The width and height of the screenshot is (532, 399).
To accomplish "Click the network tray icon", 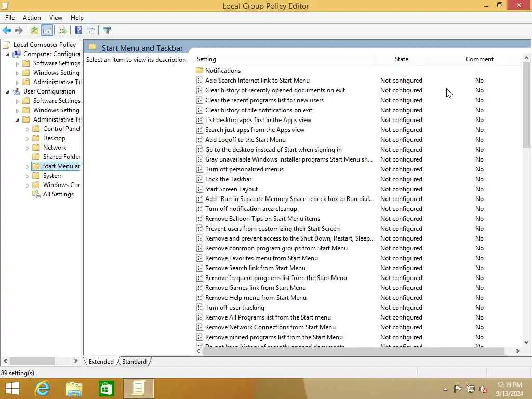I will (x=470, y=389).
